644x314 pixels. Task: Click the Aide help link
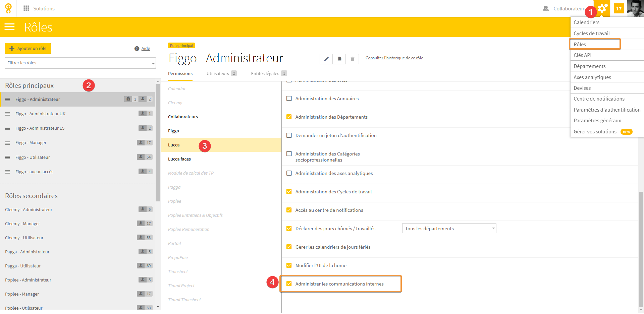point(146,49)
